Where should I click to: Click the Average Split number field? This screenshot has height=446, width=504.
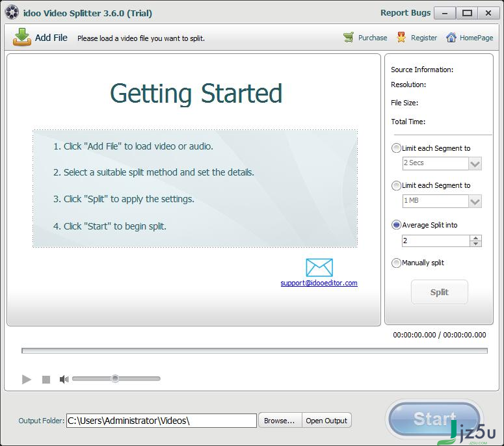tap(436, 241)
